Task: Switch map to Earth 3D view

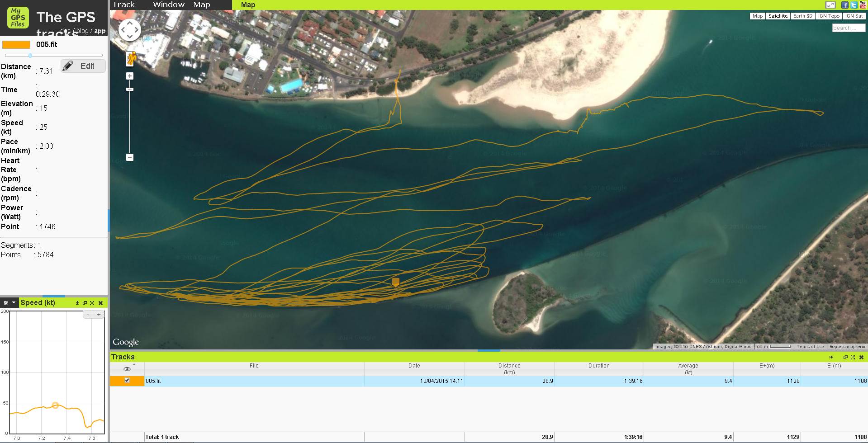Action: point(803,16)
